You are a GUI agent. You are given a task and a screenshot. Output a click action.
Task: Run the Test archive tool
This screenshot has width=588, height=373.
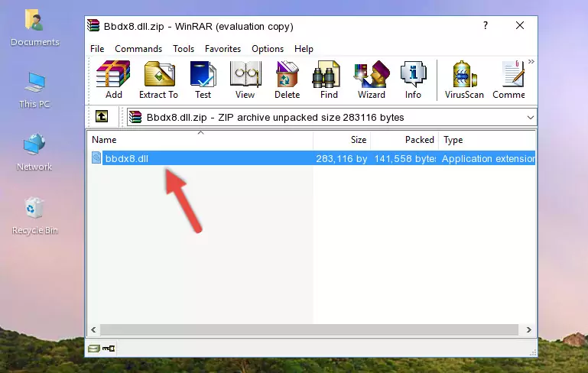(x=203, y=79)
